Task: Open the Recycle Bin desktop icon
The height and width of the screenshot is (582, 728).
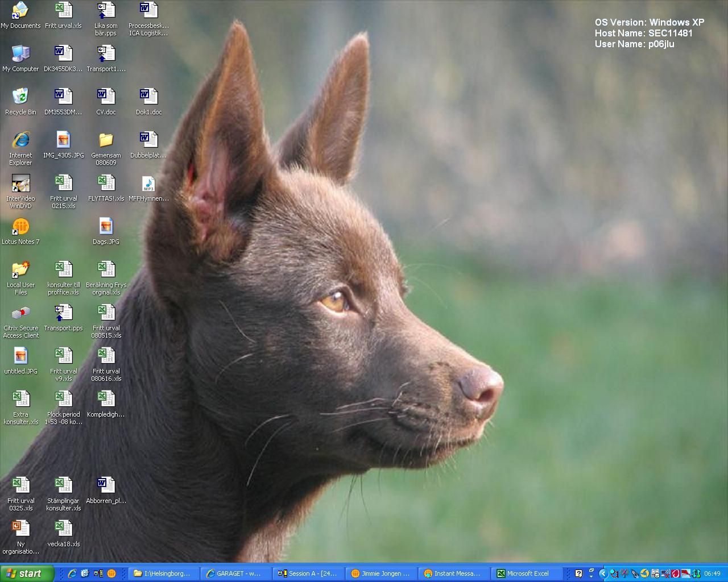Action: (x=20, y=97)
